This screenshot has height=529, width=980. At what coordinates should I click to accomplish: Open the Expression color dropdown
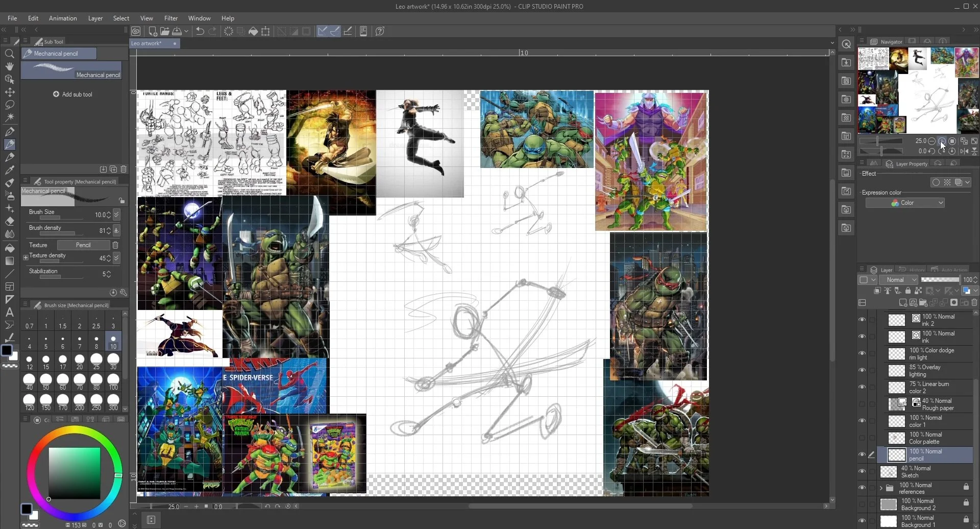pos(905,203)
